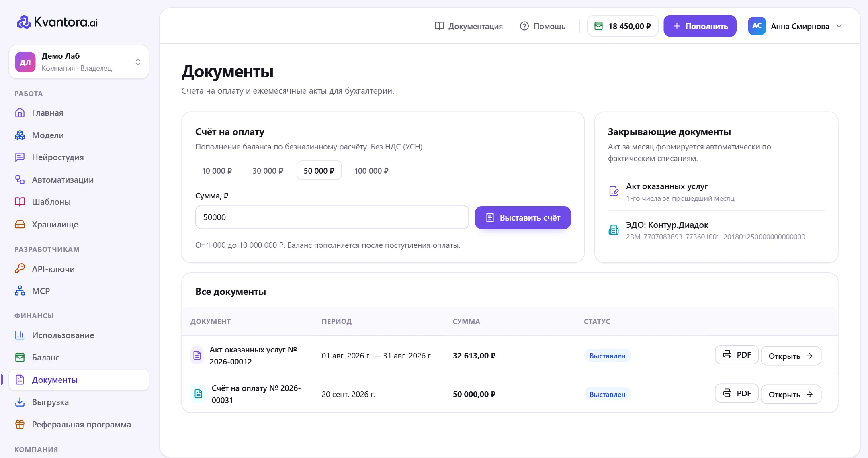Click the Автоматизации workflow icon
Viewport: 868px width, 458px height.
tap(20, 180)
